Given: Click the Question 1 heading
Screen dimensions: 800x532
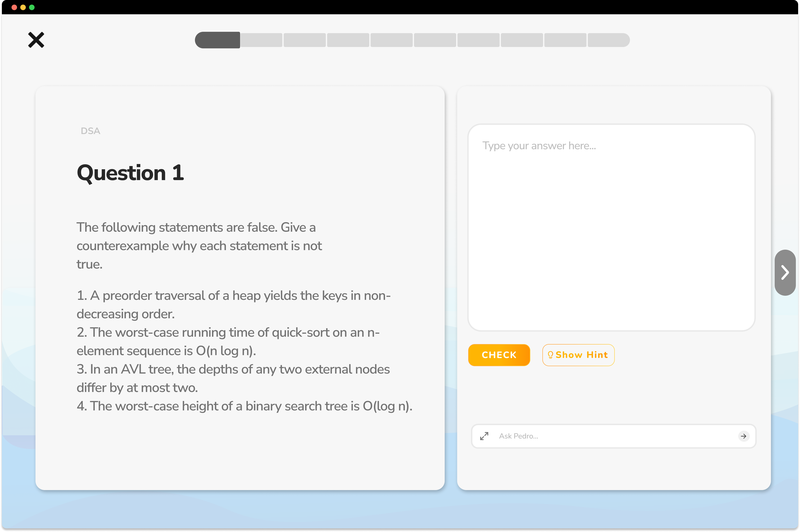Looking at the screenshot, I should [x=130, y=173].
